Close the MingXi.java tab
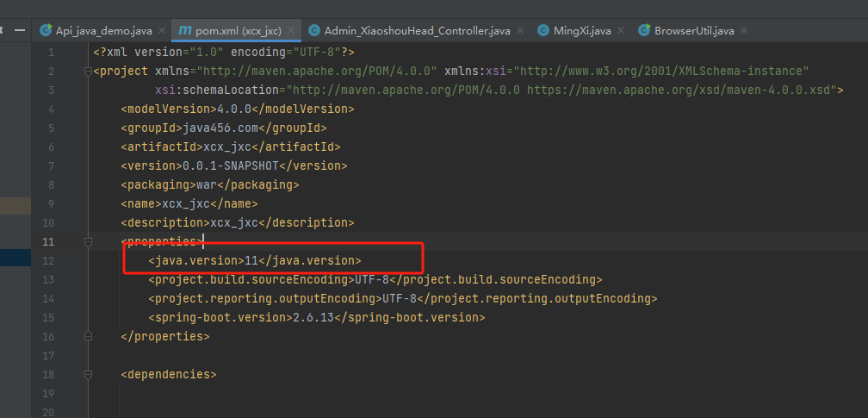 tap(621, 30)
